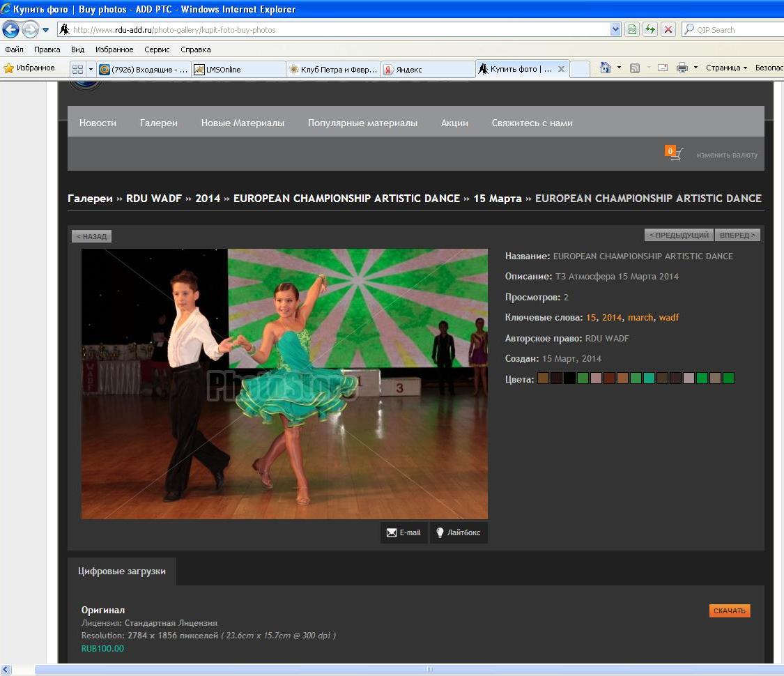Screen dimensions: 784x676
Task: Open the Сервис menu
Action: pos(157,49)
